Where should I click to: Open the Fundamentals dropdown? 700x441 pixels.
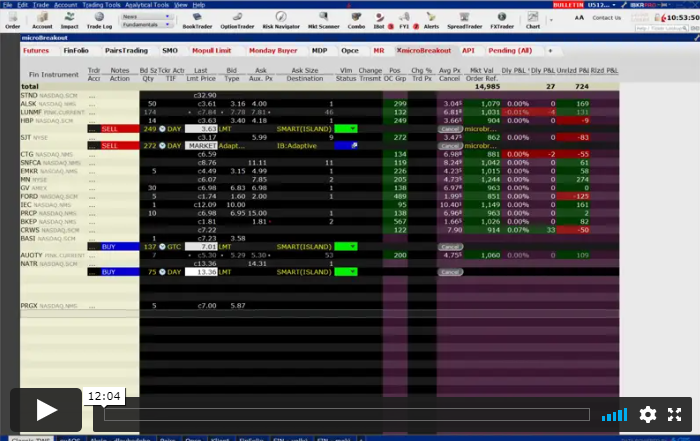pyautogui.click(x=146, y=25)
